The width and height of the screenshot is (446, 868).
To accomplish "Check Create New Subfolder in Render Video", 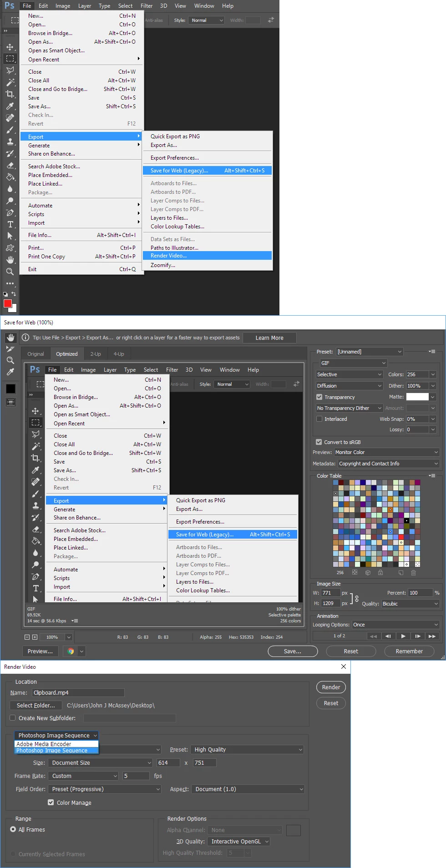I will pos(13,718).
